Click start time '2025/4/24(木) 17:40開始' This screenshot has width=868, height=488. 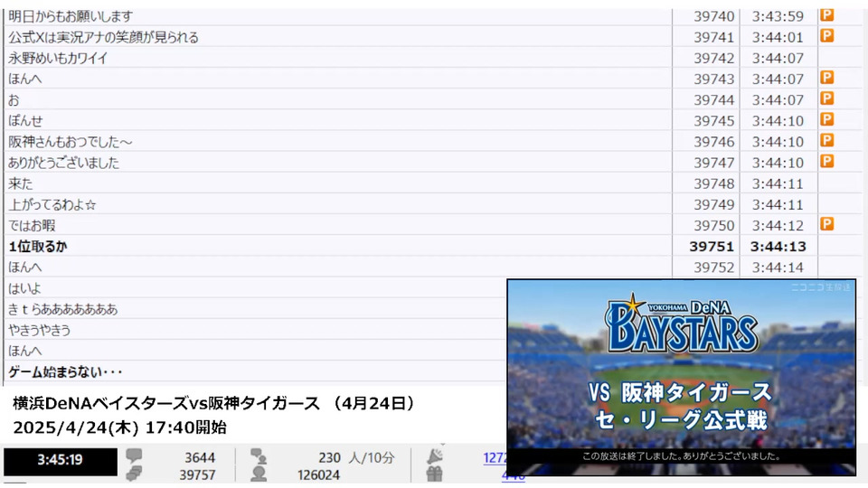[x=119, y=427]
